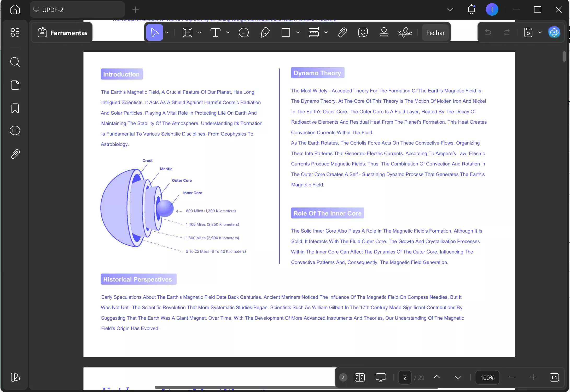Viewport: 570px width, 392px height.
Task: Go to previous page arrow
Action: coord(437,377)
